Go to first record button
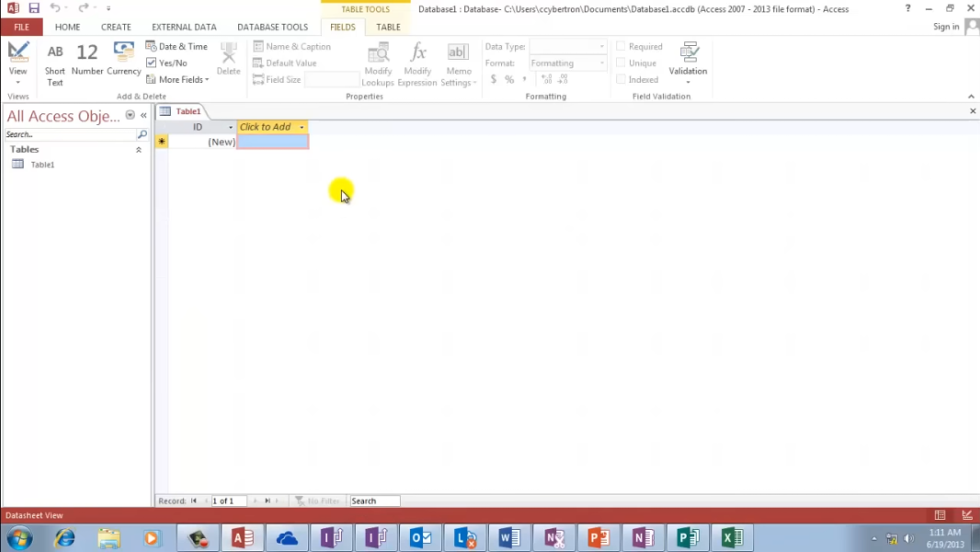980x552 pixels. tap(194, 500)
